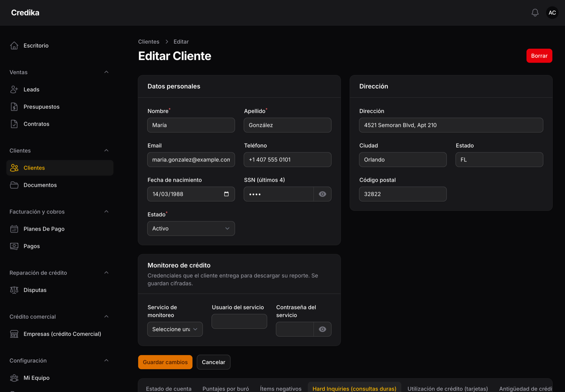The image size is (565, 392).
Task: Collapse the Ventas sidebar group
Action: (x=106, y=72)
